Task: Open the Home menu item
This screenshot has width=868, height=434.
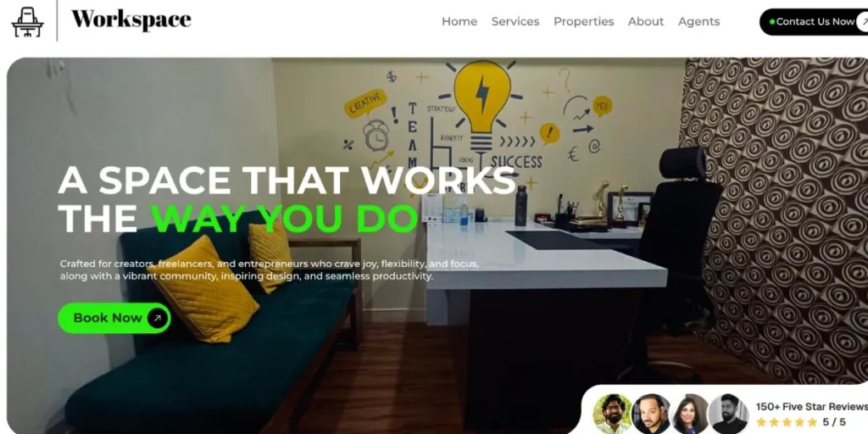Action: pos(459,21)
